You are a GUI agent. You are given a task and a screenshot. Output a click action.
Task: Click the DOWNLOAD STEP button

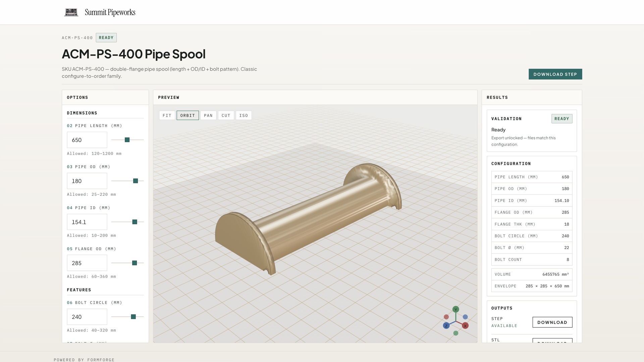(x=555, y=74)
